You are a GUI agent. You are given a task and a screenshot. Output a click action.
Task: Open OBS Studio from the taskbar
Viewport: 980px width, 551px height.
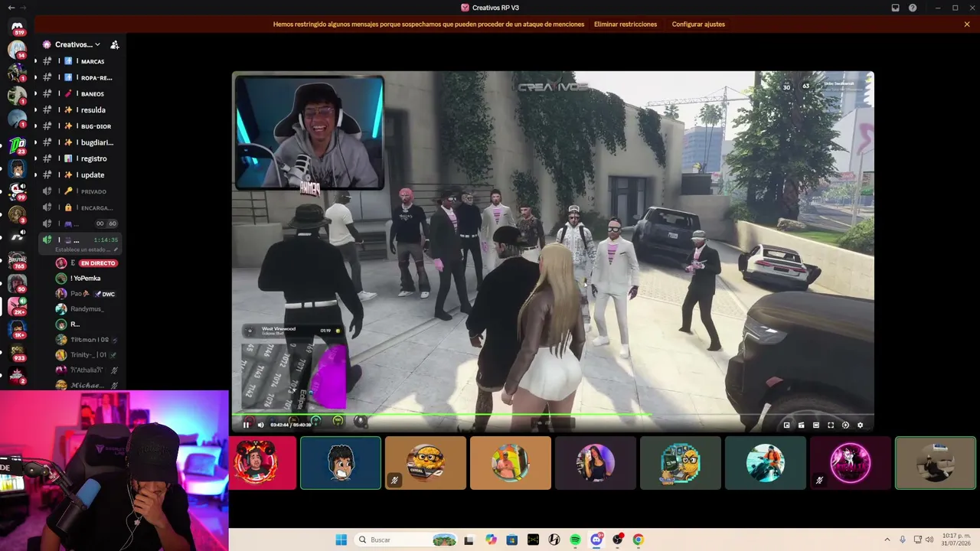click(x=617, y=540)
